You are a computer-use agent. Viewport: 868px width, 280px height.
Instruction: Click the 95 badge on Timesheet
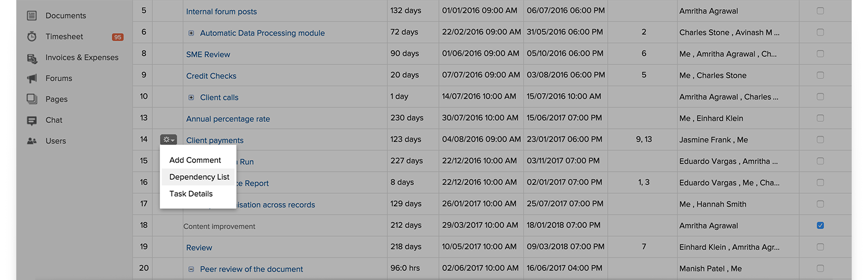(x=118, y=37)
